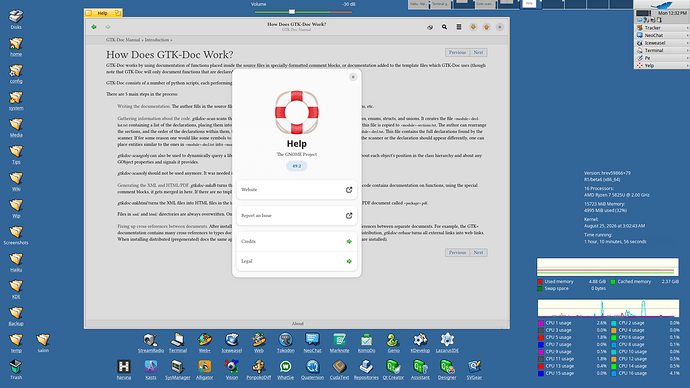Click Report an Issue external link
This screenshot has height=388, width=690.
pyautogui.click(x=297, y=216)
